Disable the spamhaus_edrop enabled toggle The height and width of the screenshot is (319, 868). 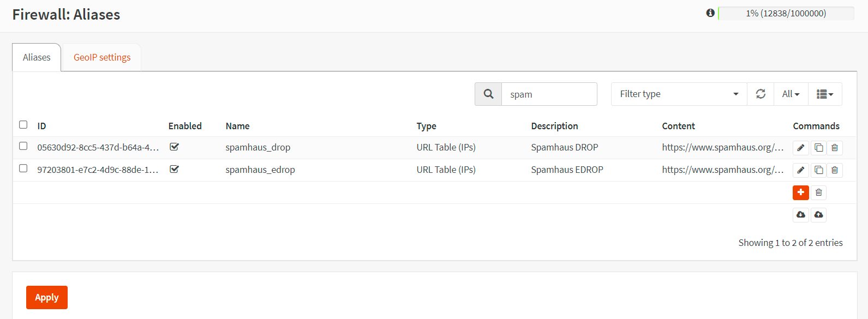(x=175, y=169)
